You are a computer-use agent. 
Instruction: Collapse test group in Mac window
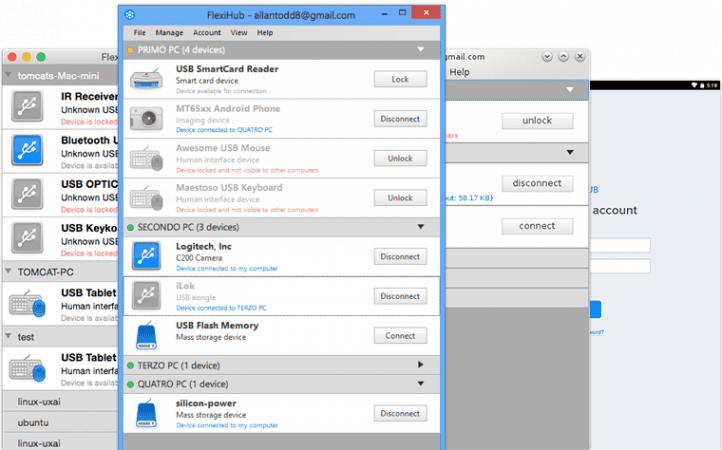[8, 336]
